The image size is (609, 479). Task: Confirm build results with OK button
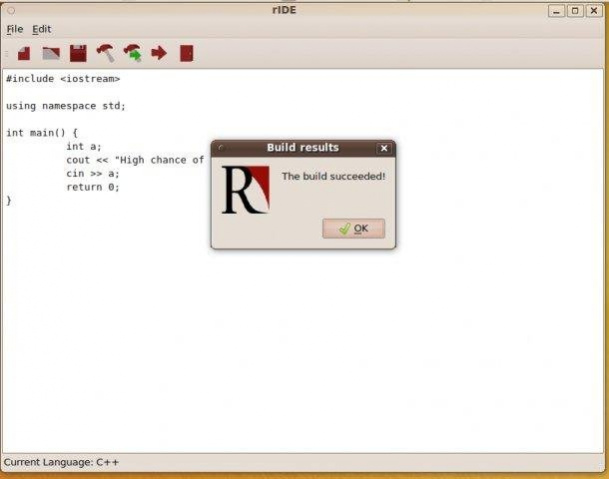point(353,228)
